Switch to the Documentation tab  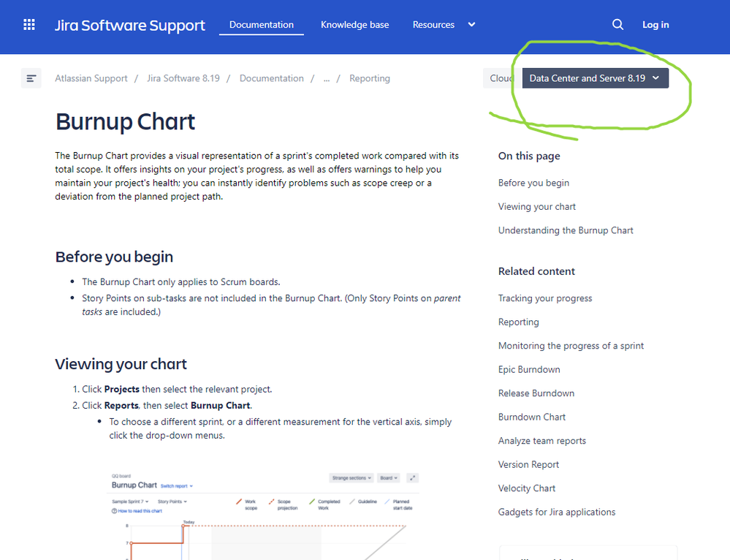coord(261,25)
